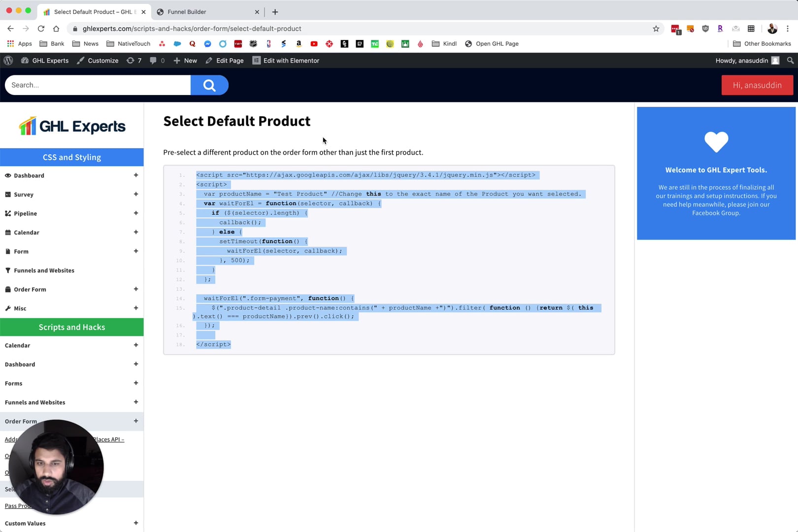Click the Howdy, anasuddin account menu
Image resolution: width=798 pixels, height=532 pixels.
tap(747, 61)
